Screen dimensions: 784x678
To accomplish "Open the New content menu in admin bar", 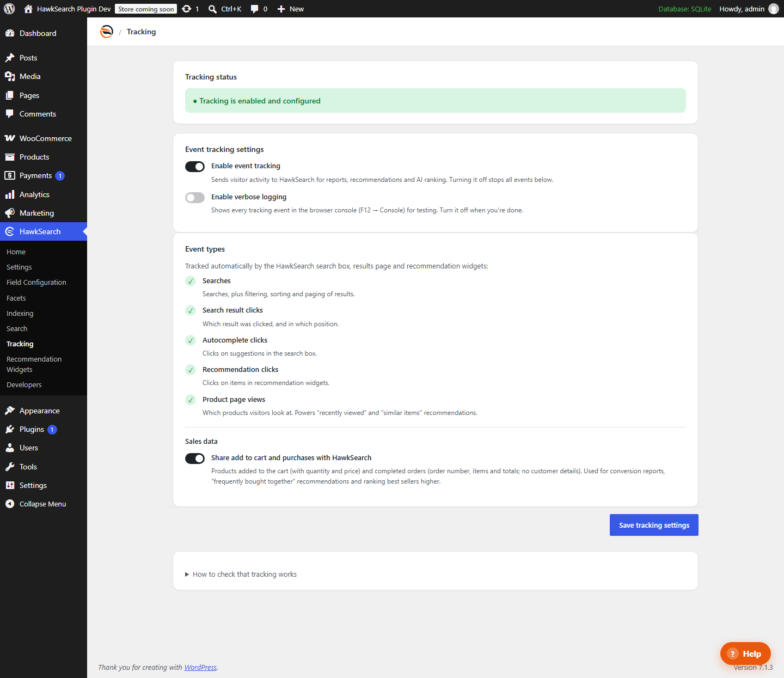I will (x=290, y=9).
